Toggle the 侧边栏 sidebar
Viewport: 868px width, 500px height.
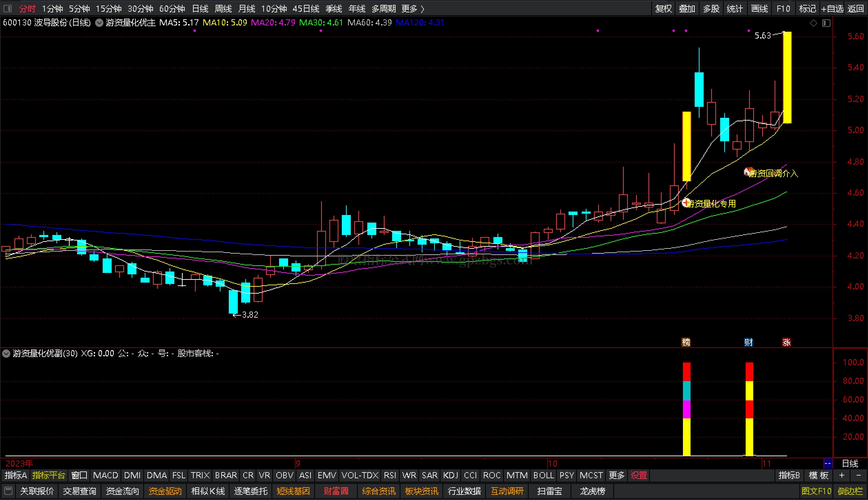[x=850, y=491]
